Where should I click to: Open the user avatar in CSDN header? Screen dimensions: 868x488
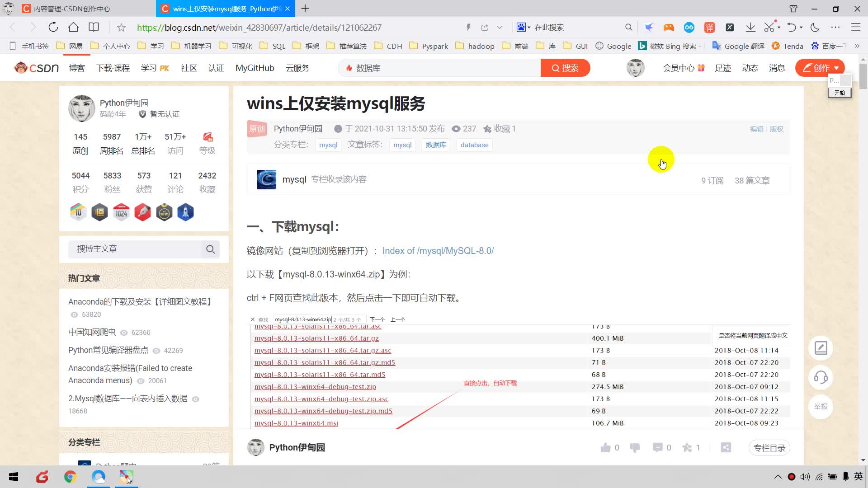click(x=635, y=68)
